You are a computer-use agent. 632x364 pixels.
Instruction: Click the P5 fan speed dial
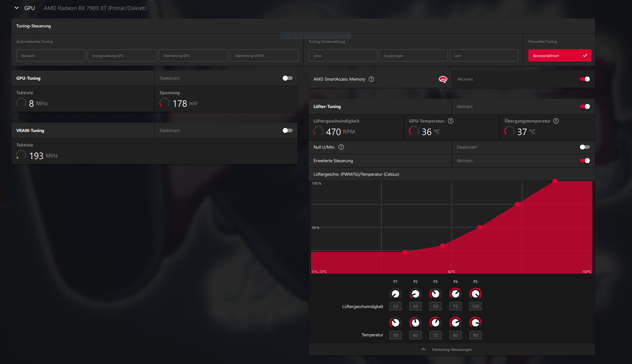coord(475,294)
